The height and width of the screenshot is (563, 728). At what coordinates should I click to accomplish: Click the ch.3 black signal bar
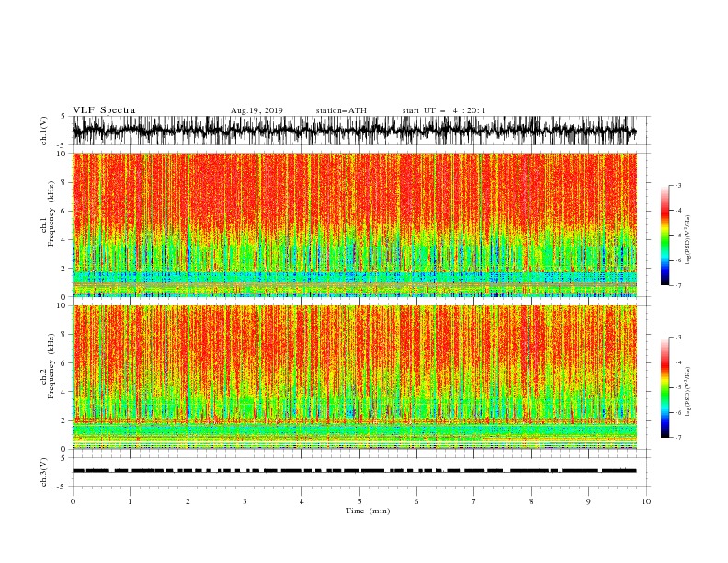354,471
